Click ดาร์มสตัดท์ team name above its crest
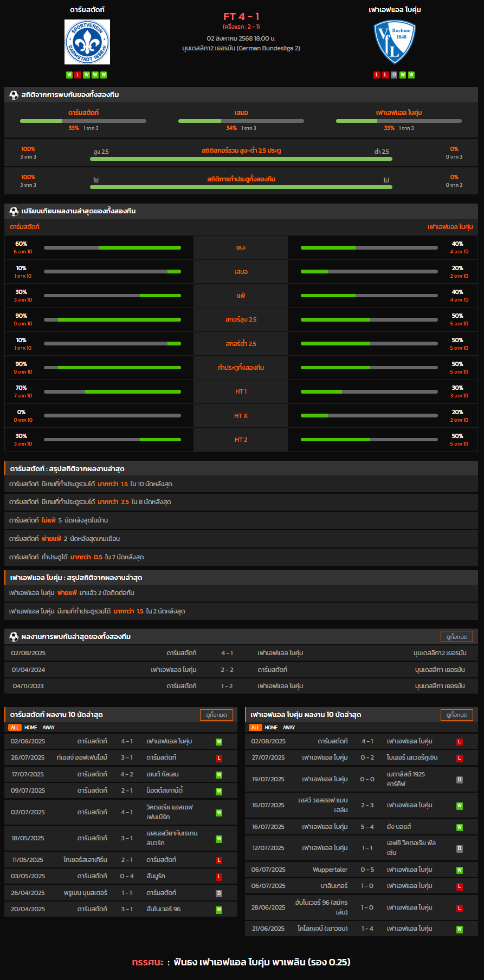 pyautogui.click(x=87, y=10)
